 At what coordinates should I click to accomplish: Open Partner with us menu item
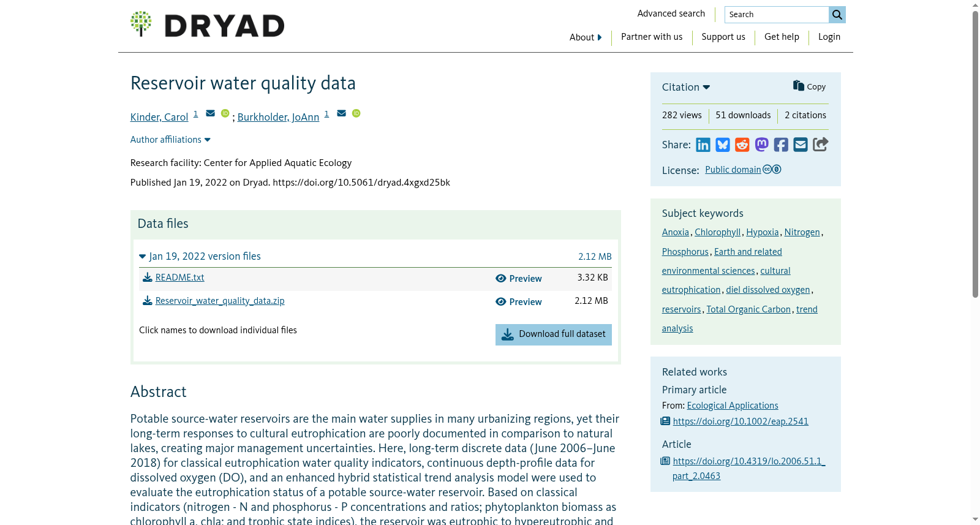(652, 37)
